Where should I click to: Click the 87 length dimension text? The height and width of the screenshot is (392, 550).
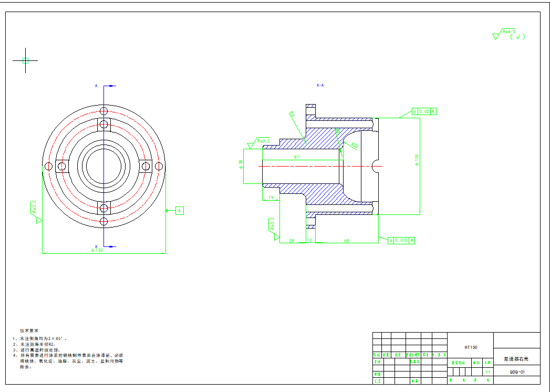pyautogui.click(x=297, y=157)
